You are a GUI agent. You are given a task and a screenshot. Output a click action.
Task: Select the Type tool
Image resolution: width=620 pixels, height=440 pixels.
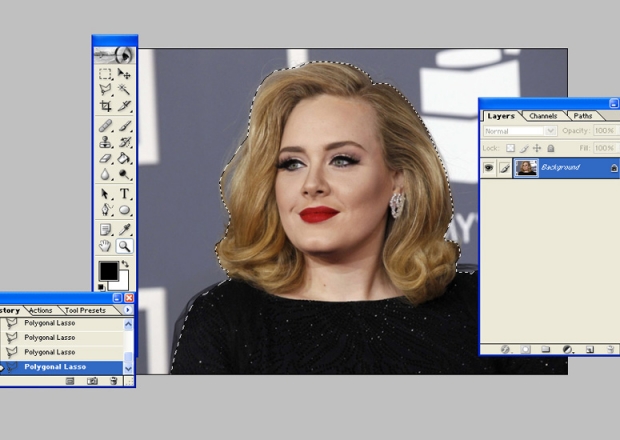[125, 193]
